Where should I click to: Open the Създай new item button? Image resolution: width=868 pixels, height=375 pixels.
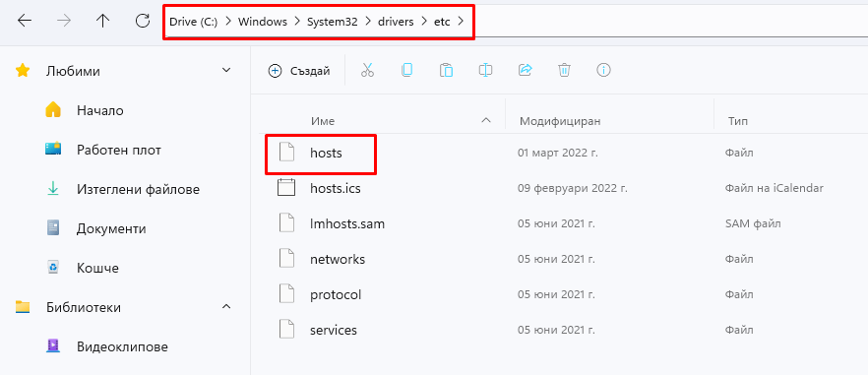(x=299, y=70)
